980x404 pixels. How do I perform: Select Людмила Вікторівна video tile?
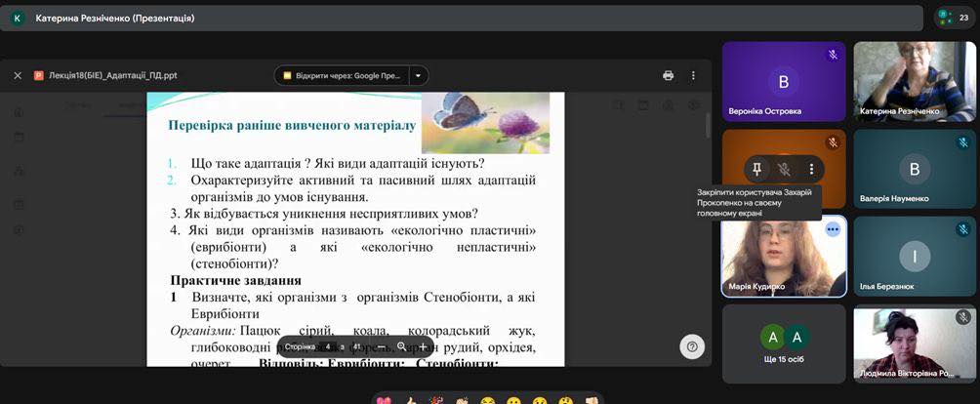pos(915,343)
